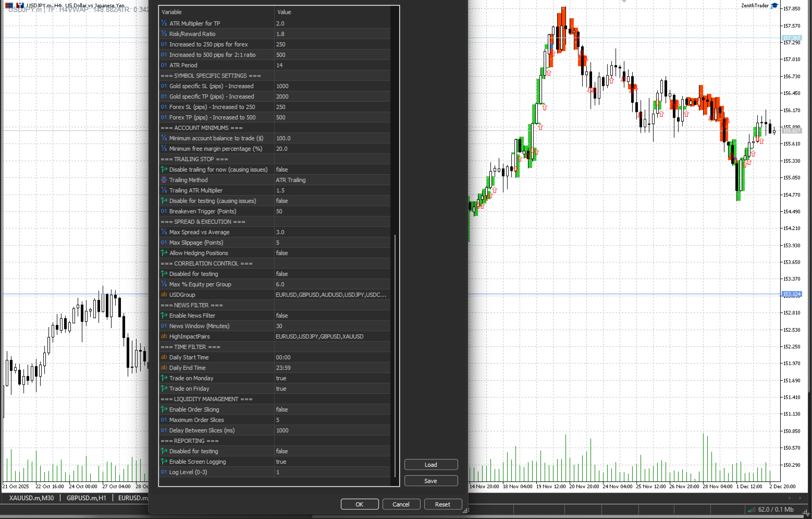
Task: Click the fraction icon of Trailing ATR Multiplier
Action: [x=164, y=190]
